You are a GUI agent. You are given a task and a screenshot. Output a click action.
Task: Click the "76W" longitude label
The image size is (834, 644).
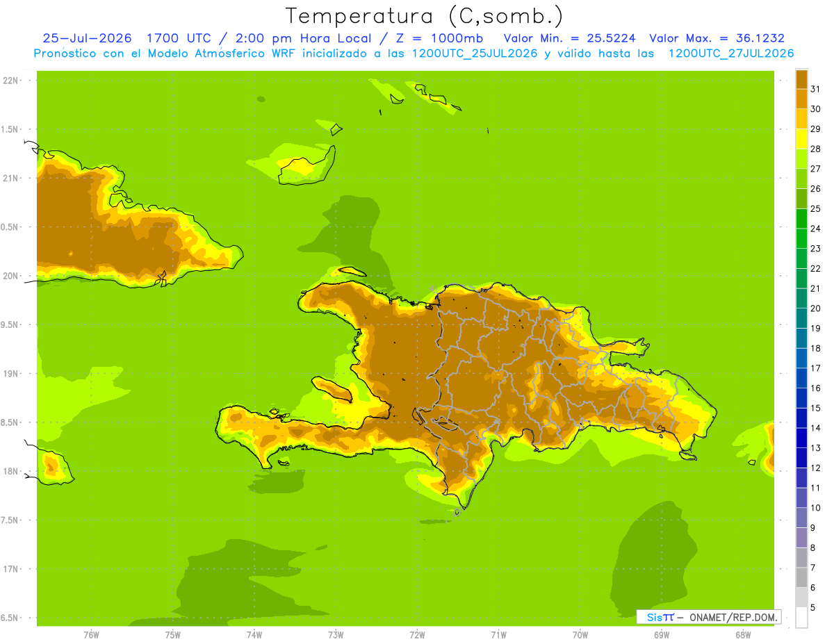coord(91,635)
